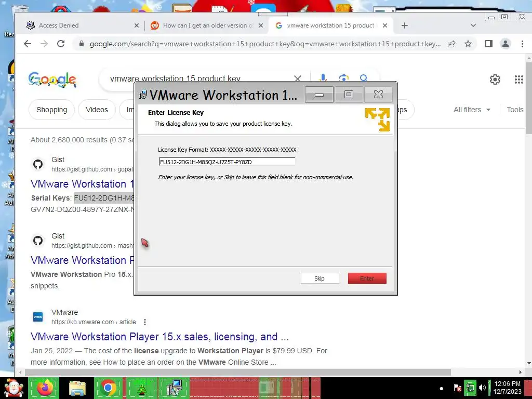Open Action Center flag icon
The height and width of the screenshot is (399, 532).
[458, 388]
